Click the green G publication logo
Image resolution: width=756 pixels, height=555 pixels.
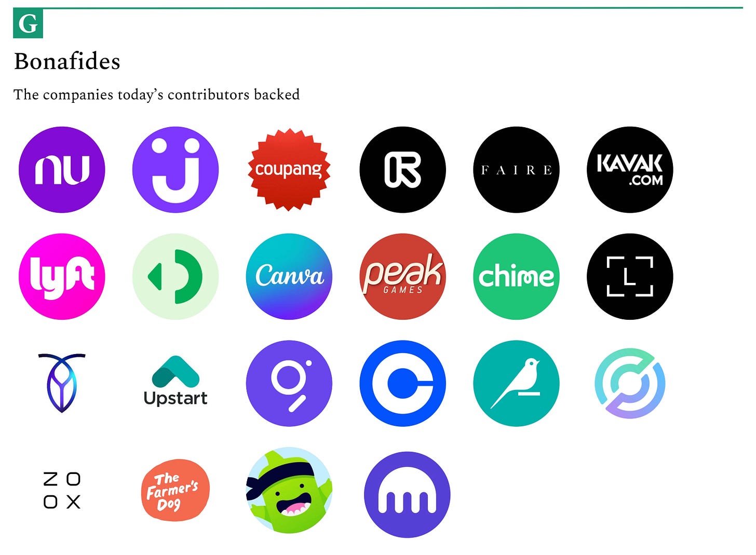28,23
